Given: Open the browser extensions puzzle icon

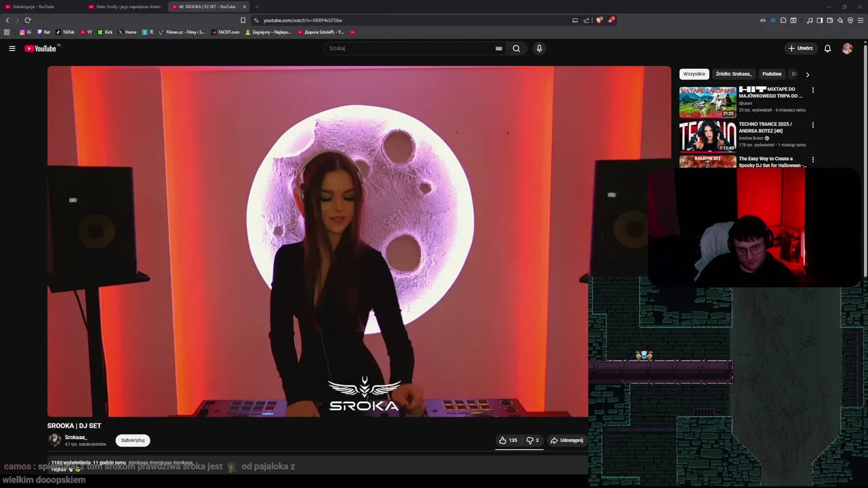Looking at the screenshot, I should click(783, 20).
